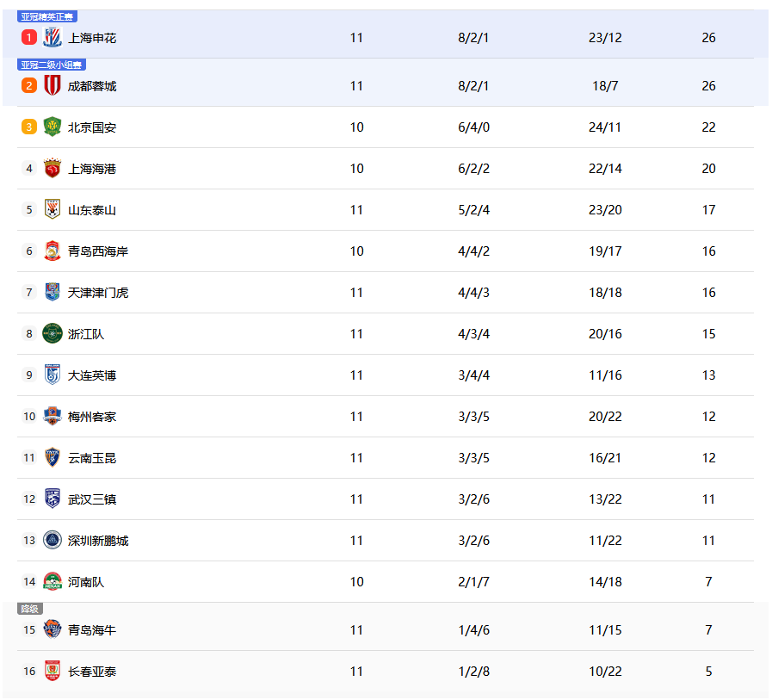Click the 青岛海牛 team name
This screenshot has width=772, height=700.
point(92,630)
